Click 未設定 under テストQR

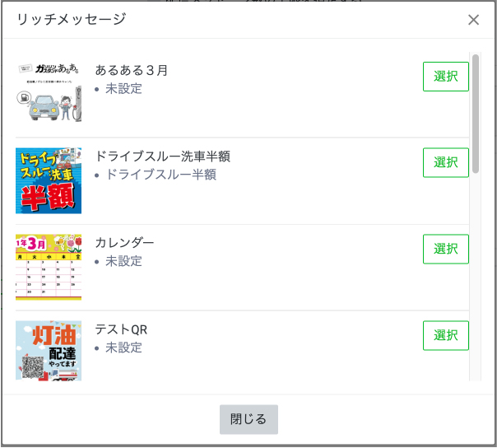(x=123, y=348)
